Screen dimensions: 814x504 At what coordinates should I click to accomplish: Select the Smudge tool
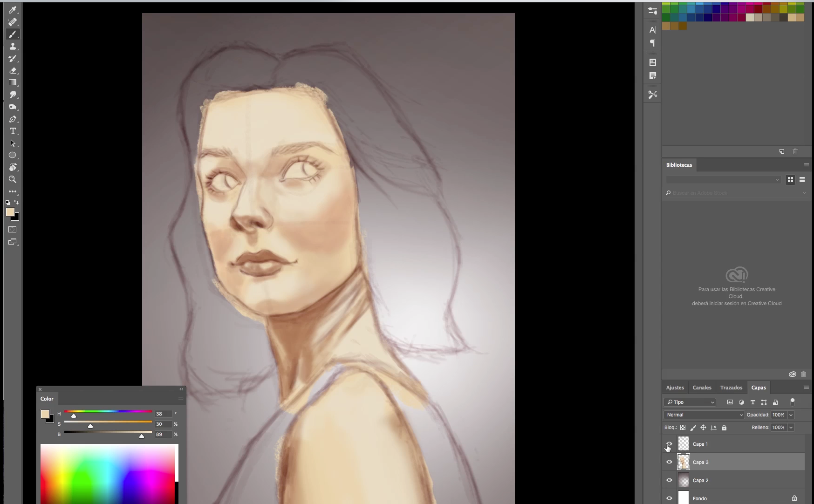click(13, 95)
